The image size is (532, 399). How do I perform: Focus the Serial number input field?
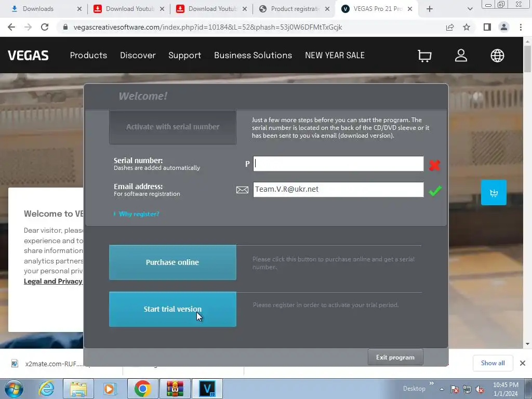338,164
